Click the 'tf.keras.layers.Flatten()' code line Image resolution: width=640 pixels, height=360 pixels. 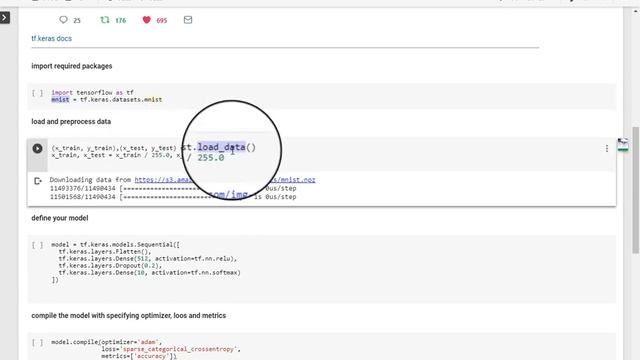[104, 252]
